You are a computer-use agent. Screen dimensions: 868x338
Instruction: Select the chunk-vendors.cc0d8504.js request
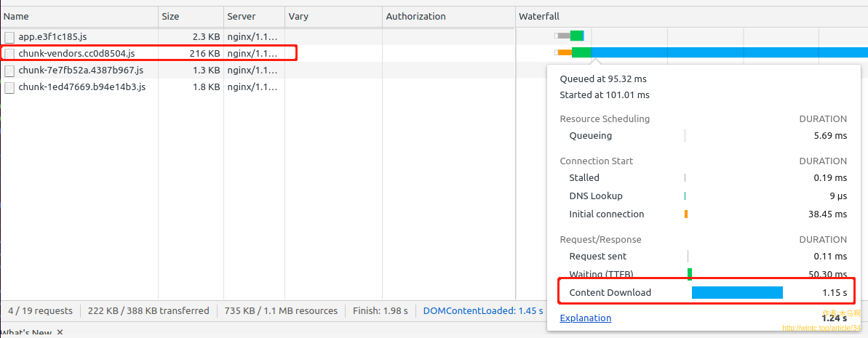tap(76, 54)
